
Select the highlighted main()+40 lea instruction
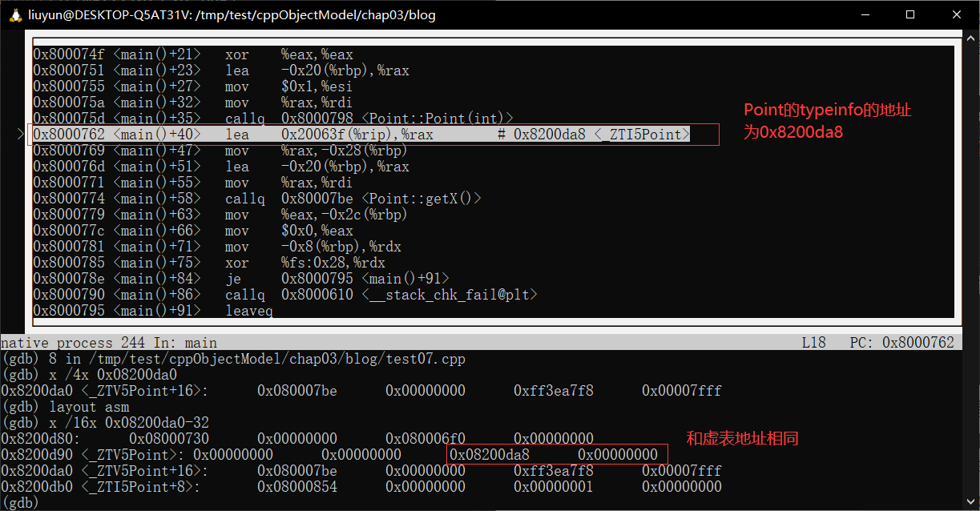[361, 135]
